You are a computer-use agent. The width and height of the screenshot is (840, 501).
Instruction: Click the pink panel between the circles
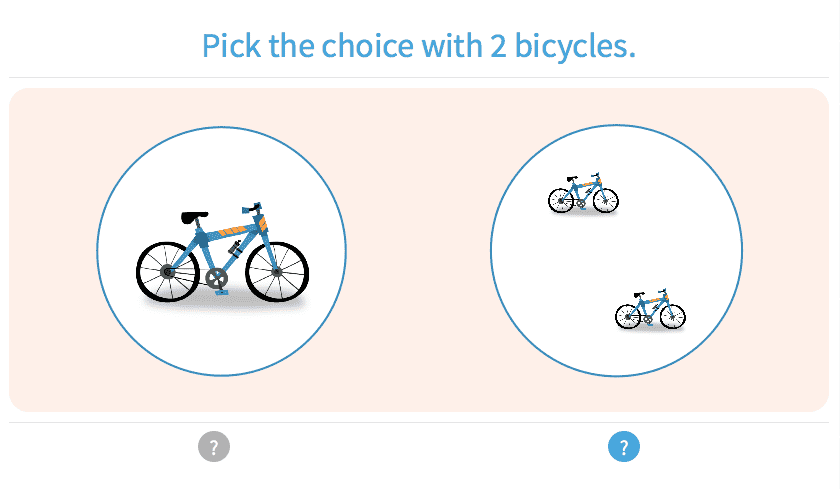(x=418, y=250)
